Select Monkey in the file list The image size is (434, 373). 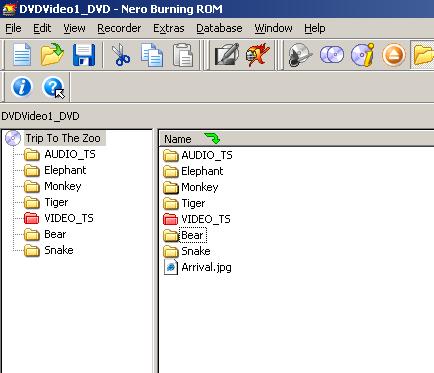point(200,187)
